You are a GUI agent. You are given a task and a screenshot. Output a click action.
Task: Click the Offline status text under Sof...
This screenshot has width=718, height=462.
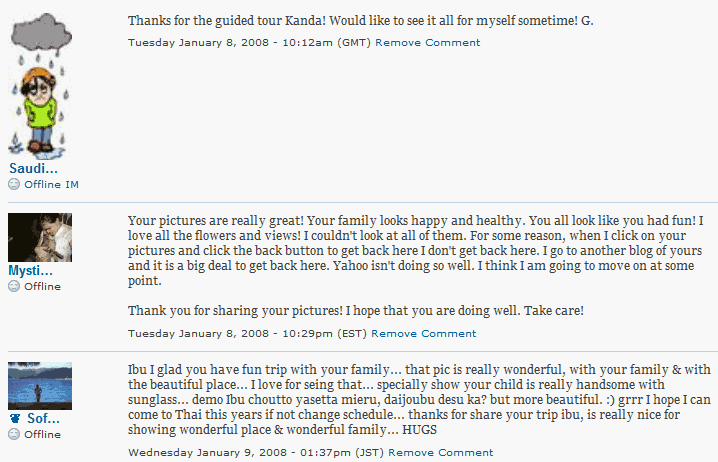(x=43, y=435)
